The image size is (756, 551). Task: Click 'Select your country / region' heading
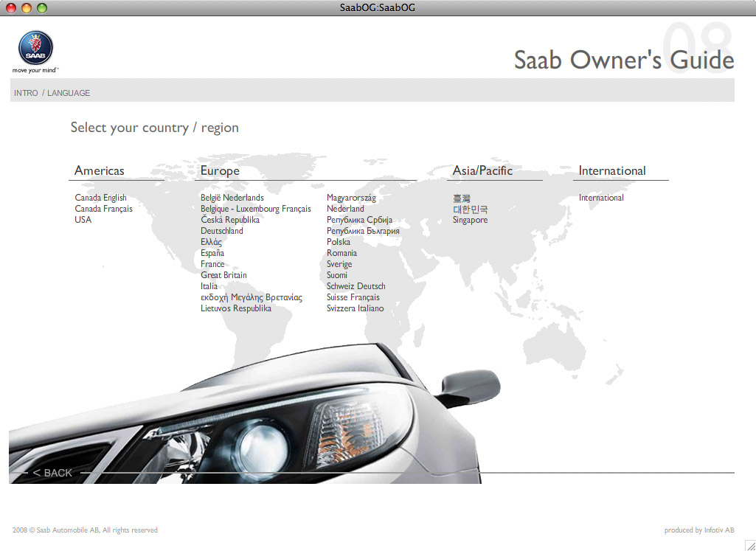point(155,128)
